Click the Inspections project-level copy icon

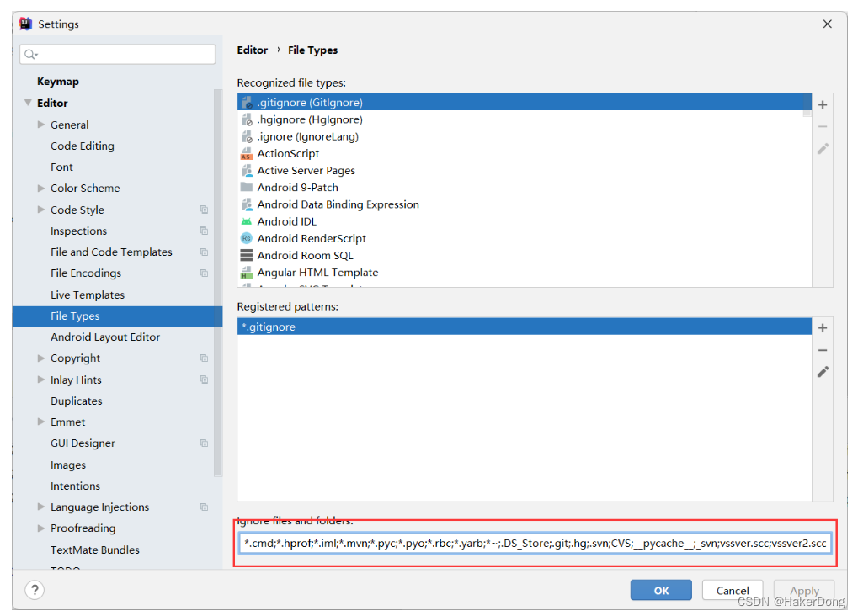[204, 231]
